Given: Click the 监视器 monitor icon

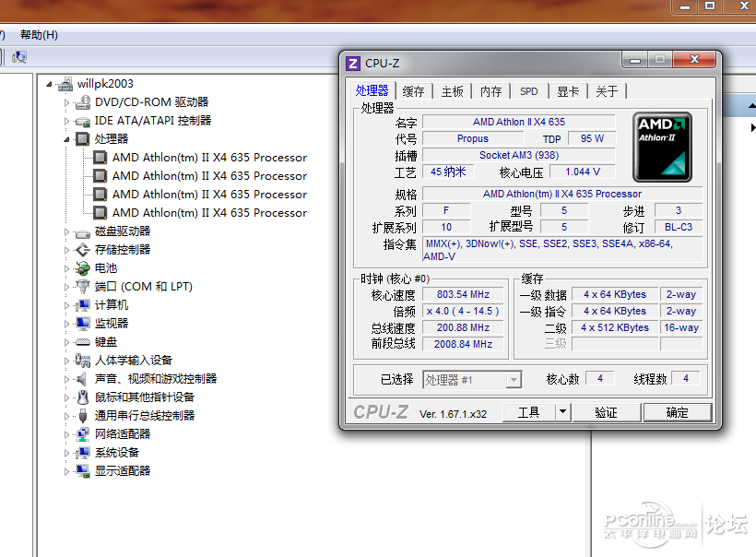Looking at the screenshot, I should pyautogui.click(x=83, y=324).
